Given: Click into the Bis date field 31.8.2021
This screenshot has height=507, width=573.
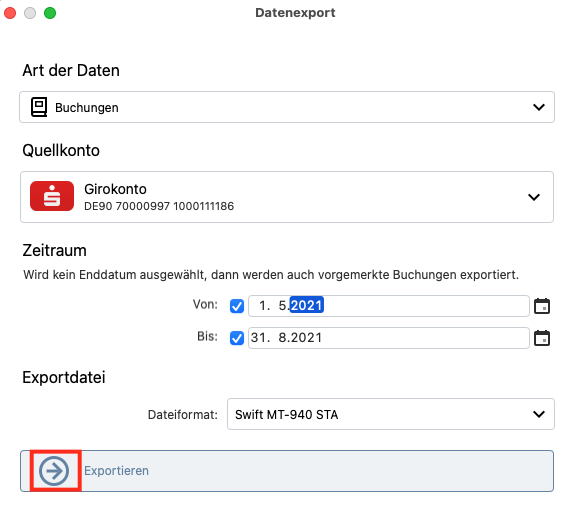Looking at the screenshot, I should [x=388, y=338].
